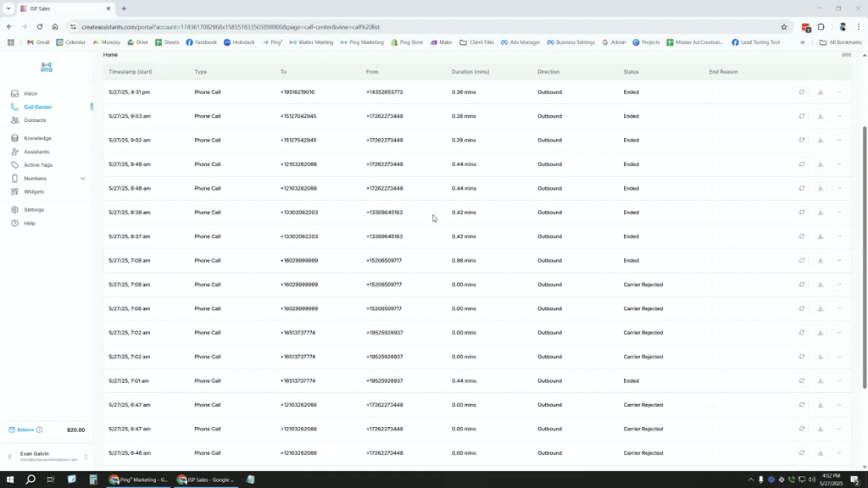Refresh the 4:31 pm call record
This screenshot has width=868, height=488.
point(802,91)
